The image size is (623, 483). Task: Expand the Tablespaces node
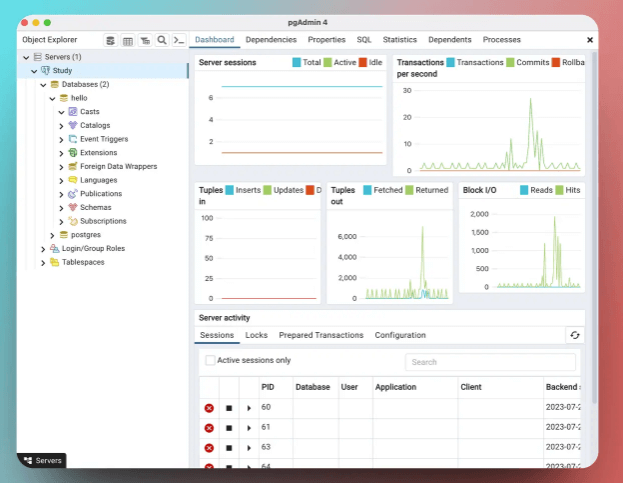(x=43, y=263)
